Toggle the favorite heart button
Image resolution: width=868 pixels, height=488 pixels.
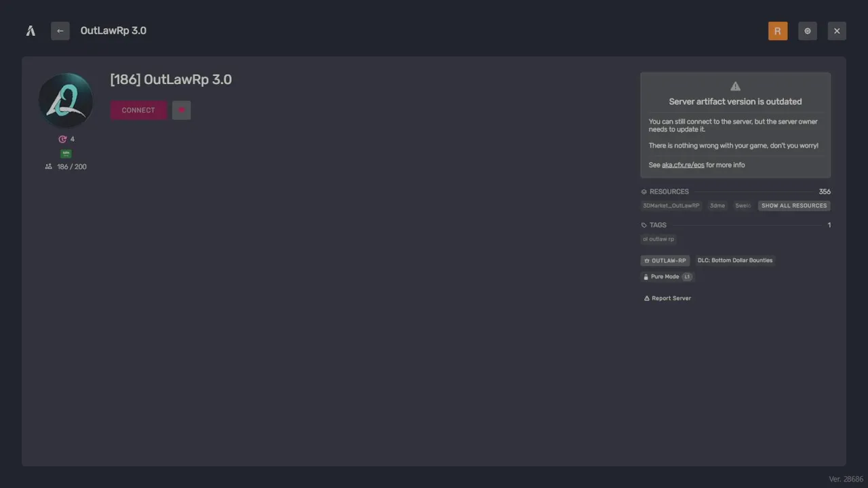pos(181,110)
